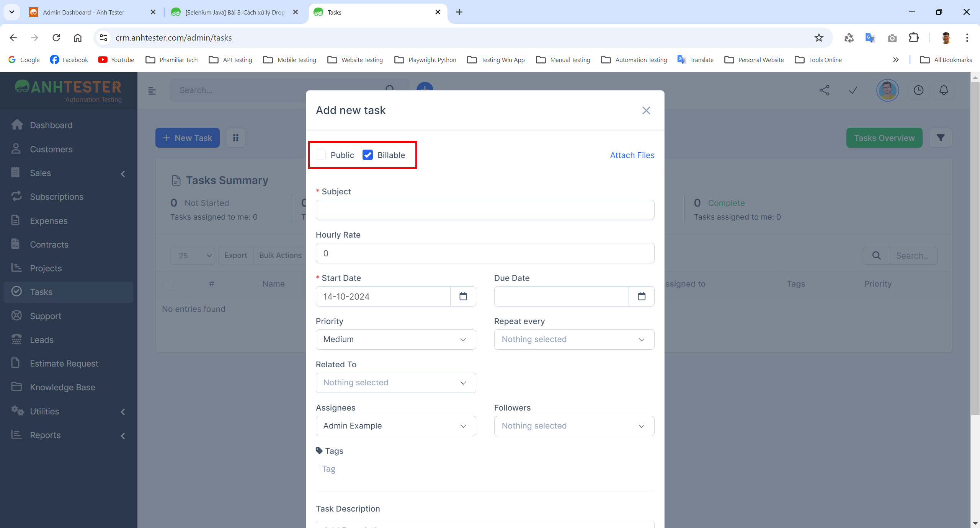Open Contracts from the sidebar
Image resolution: width=980 pixels, height=528 pixels.
click(x=68, y=244)
